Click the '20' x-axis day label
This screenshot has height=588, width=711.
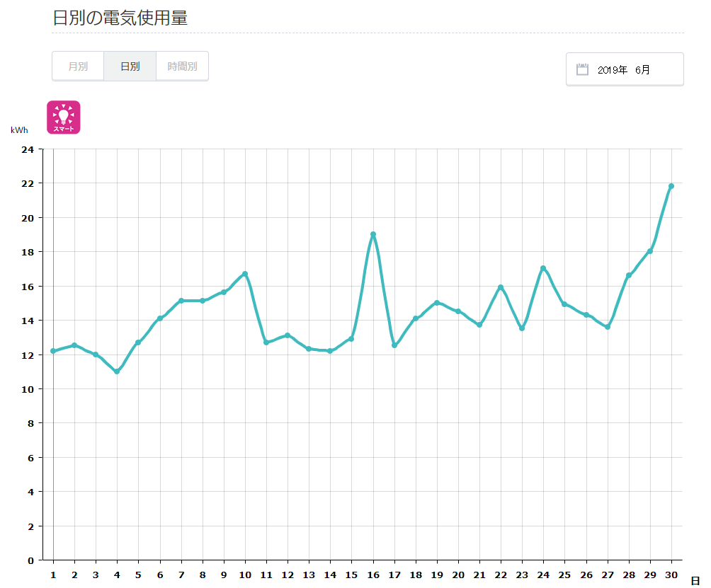[458, 575]
